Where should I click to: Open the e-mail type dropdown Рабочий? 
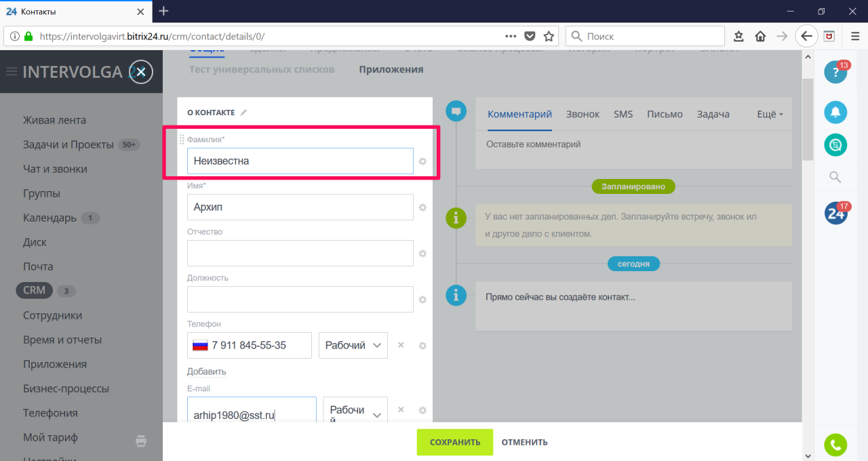(355, 410)
